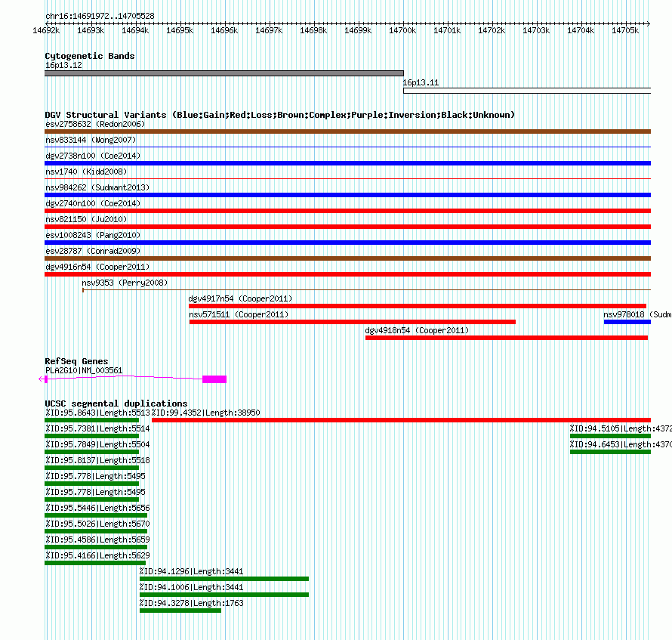The image size is (672, 640).
Task: Click the 14695k ruler position label
Action: coord(180,30)
